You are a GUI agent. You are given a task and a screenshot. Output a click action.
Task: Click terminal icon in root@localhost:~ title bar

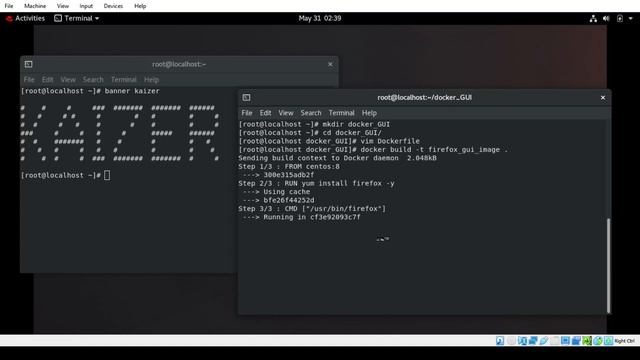click(28, 64)
